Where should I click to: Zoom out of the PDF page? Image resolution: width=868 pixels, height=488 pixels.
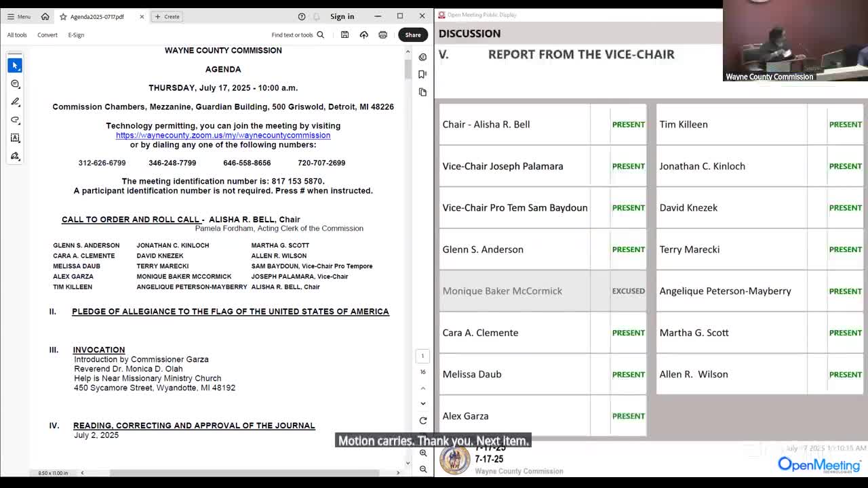point(422,468)
